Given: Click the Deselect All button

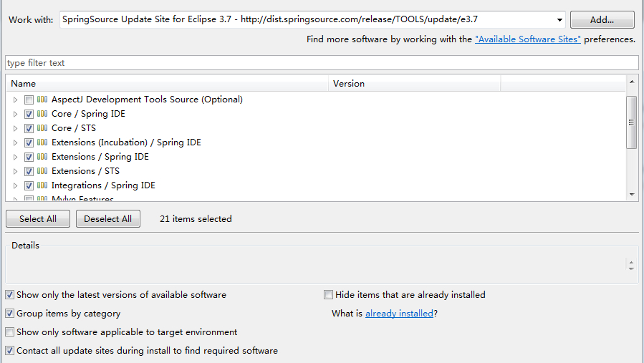Looking at the screenshot, I should pos(108,219).
